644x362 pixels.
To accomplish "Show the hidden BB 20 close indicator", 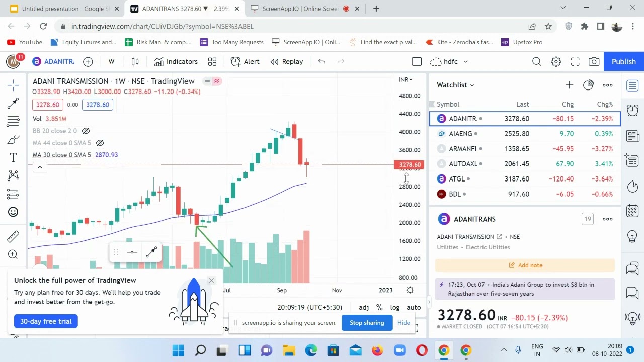I will [x=86, y=131].
